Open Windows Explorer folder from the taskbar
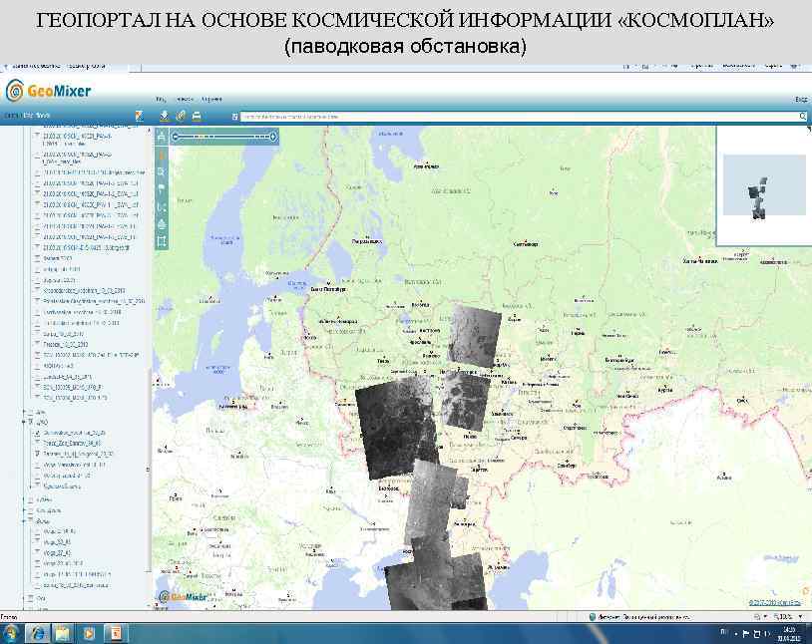 (63, 634)
